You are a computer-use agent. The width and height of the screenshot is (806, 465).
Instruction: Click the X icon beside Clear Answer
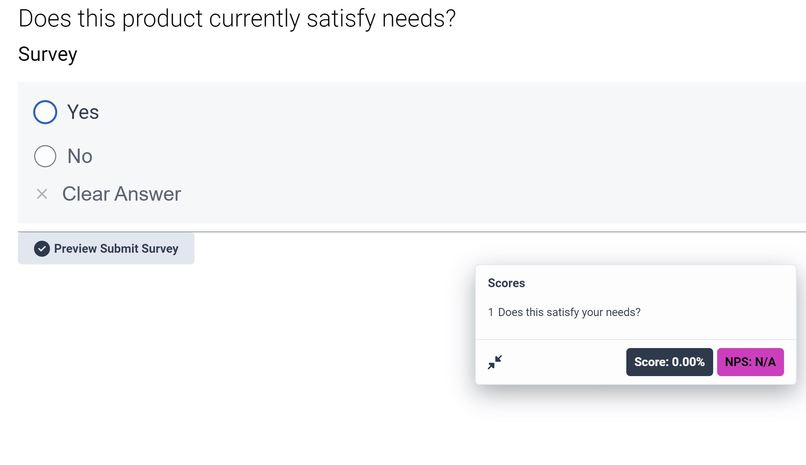(x=42, y=194)
